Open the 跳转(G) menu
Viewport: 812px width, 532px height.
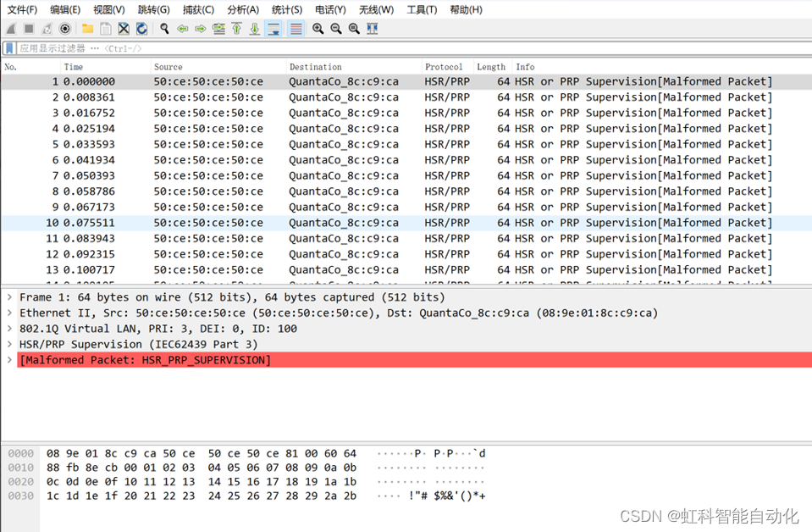click(154, 10)
